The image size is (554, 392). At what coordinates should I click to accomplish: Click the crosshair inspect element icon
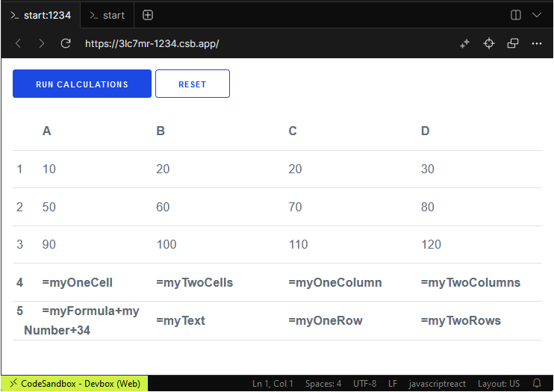489,43
